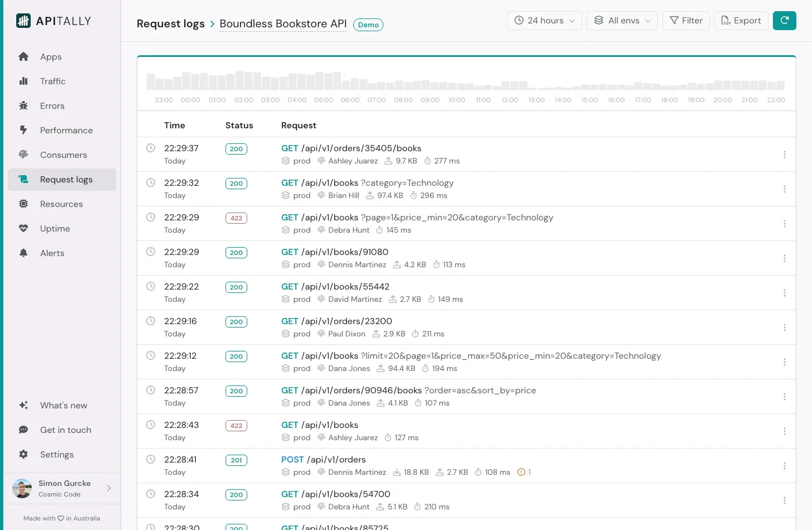Click the Apitally logo icon
Viewport: 812px width, 530px height.
[23, 21]
